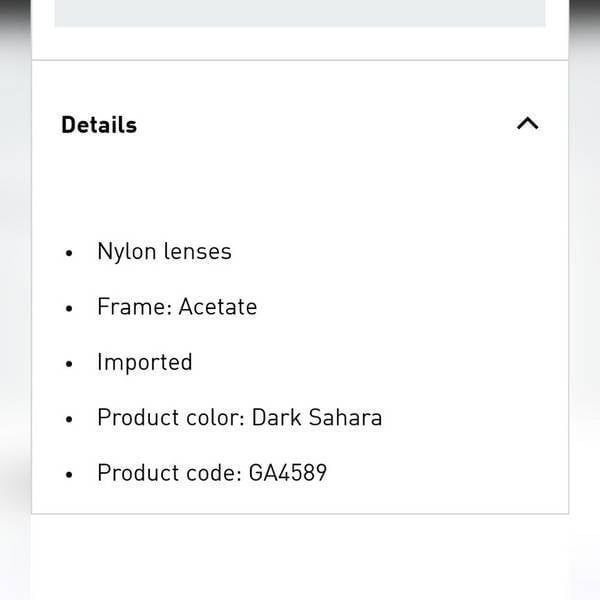The width and height of the screenshot is (600, 600).
Task: Tap the gray image banner at top
Action: [x=300, y=13]
